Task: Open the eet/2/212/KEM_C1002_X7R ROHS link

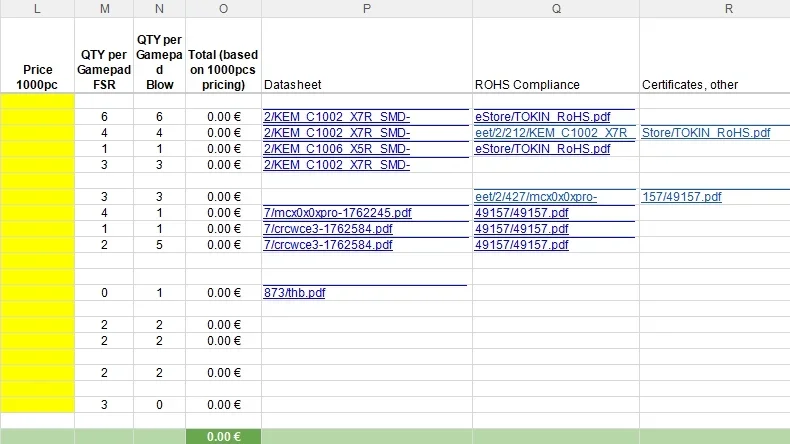Action: 551,133
